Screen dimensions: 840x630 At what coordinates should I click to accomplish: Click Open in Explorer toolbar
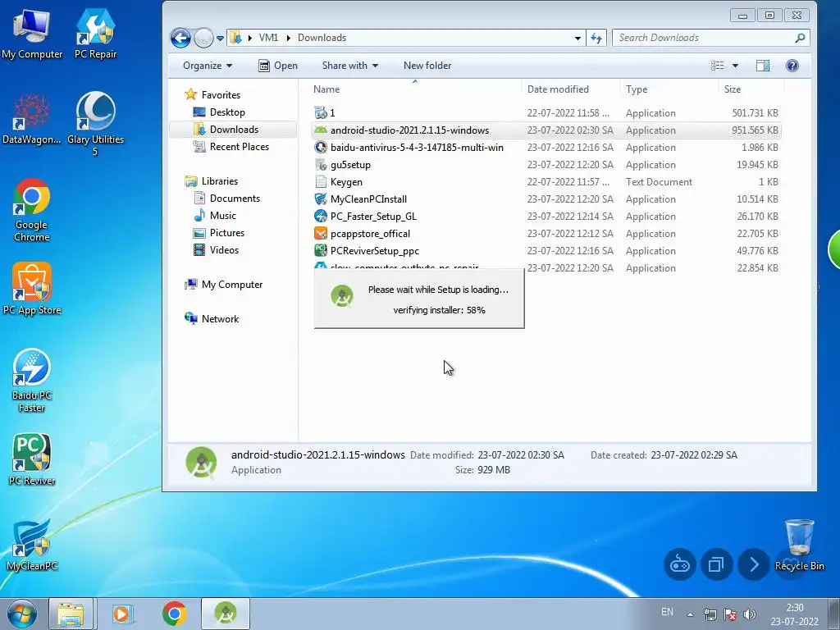[x=278, y=66]
